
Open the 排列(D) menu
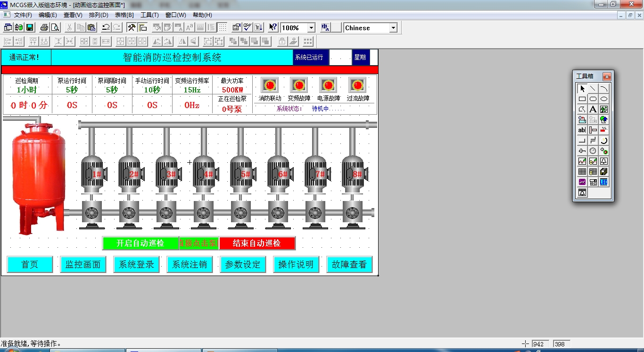[99, 15]
